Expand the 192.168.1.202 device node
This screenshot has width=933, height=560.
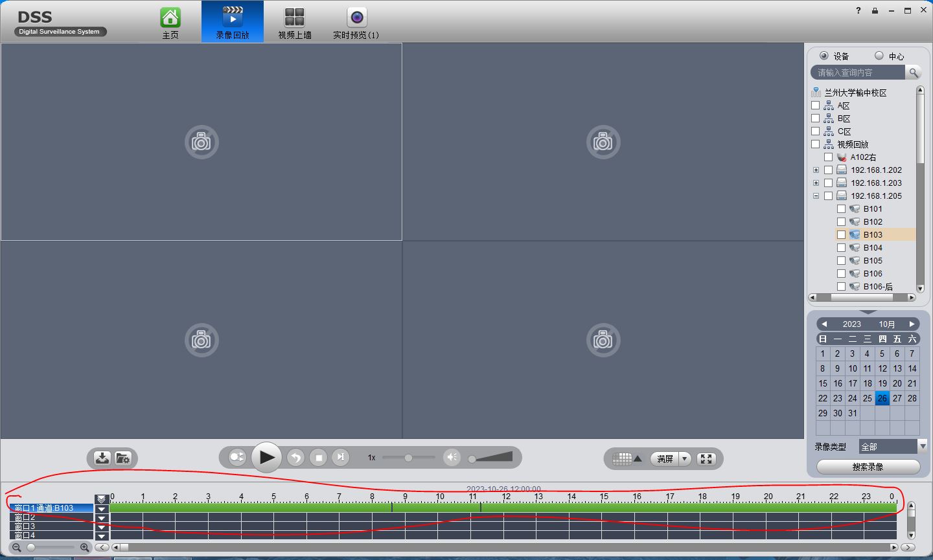[816, 170]
